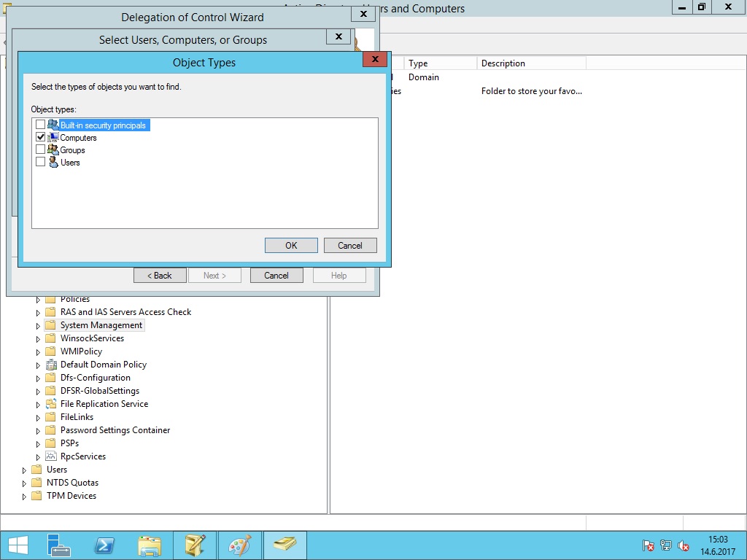
Task: Select the TPM Devices tree item
Action: (71, 496)
